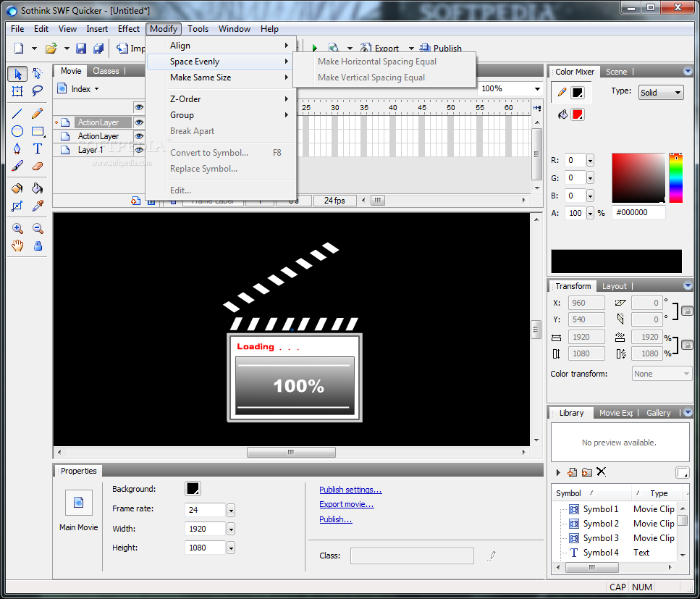The width and height of the screenshot is (700, 599).
Task: Click the Publish toolbar button
Action: coord(441,49)
